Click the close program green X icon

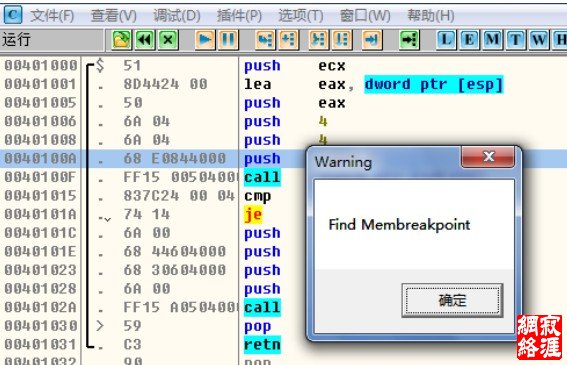click(x=168, y=39)
